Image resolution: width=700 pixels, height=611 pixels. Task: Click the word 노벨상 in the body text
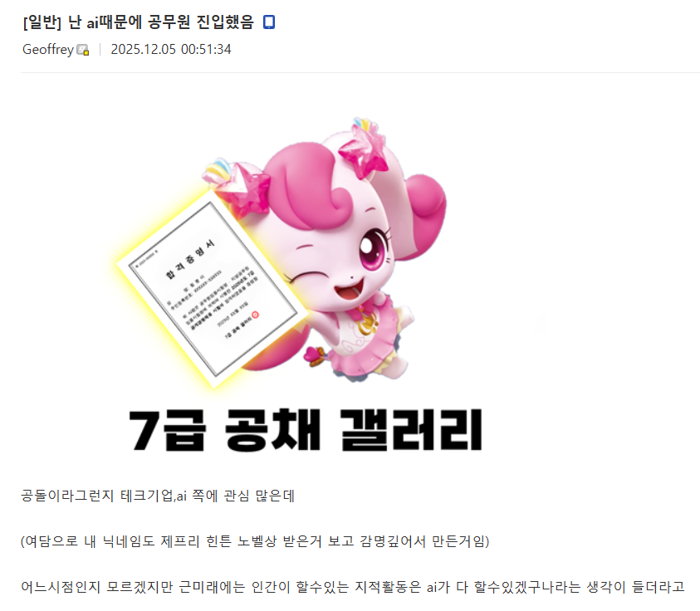[257, 541]
